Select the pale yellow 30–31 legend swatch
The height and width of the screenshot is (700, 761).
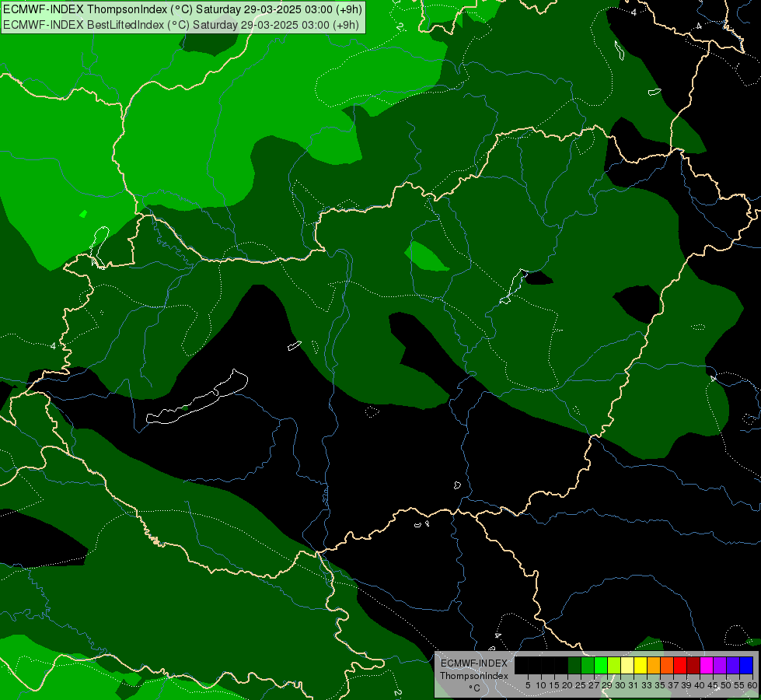pyautogui.click(x=627, y=665)
